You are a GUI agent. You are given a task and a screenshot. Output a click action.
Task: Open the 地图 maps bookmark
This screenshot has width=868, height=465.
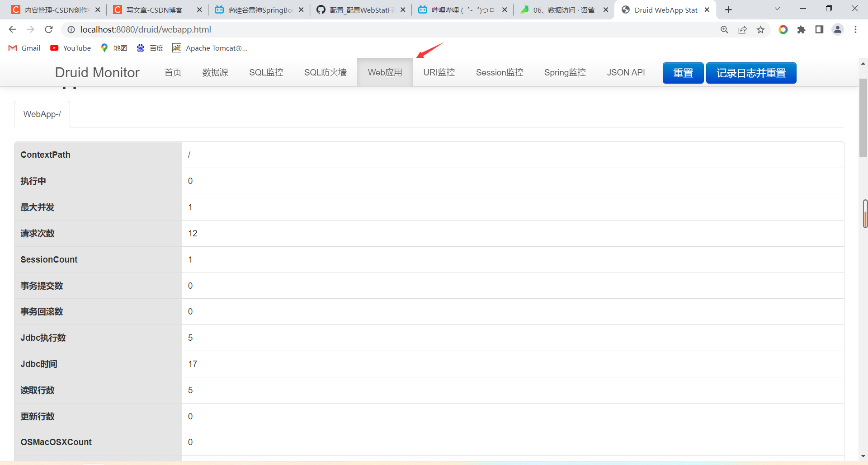[114, 48]
